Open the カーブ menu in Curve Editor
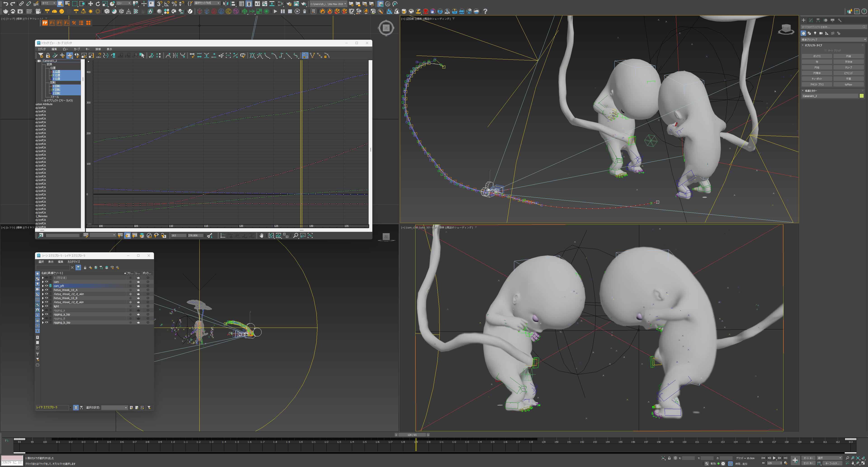This screenshot has height=467, width=868. [76, 49]
